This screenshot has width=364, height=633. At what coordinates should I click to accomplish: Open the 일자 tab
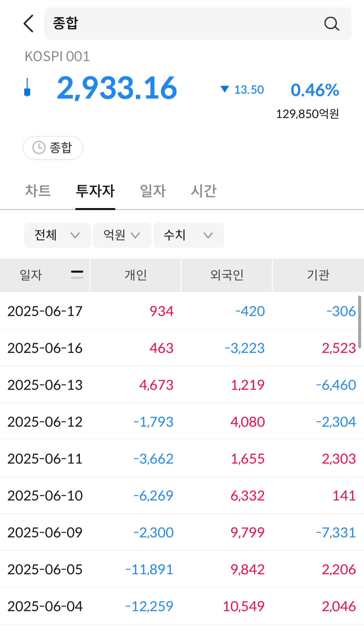point(153,191)
